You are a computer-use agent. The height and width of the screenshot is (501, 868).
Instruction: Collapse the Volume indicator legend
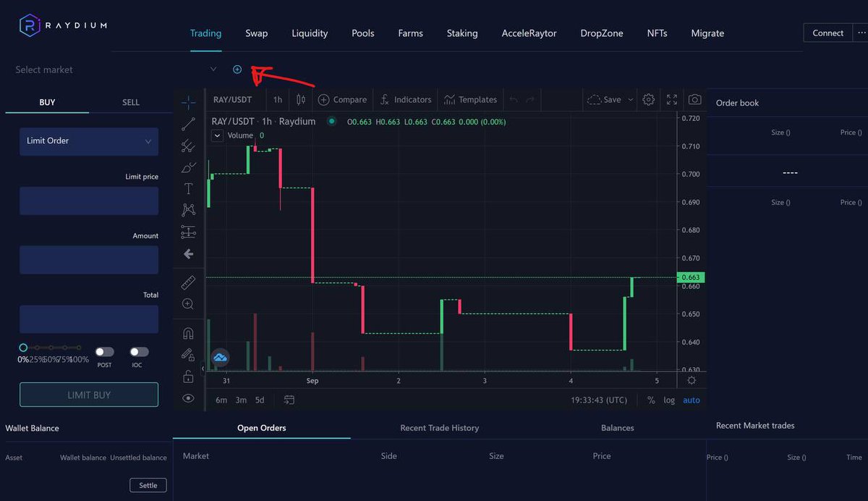tap(218, 135)
